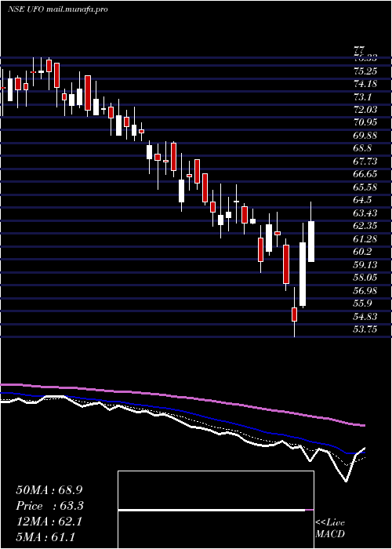Select the 63.43 price axis label
392x549 pixels.
pyautogui.click(x=365, y=213)
